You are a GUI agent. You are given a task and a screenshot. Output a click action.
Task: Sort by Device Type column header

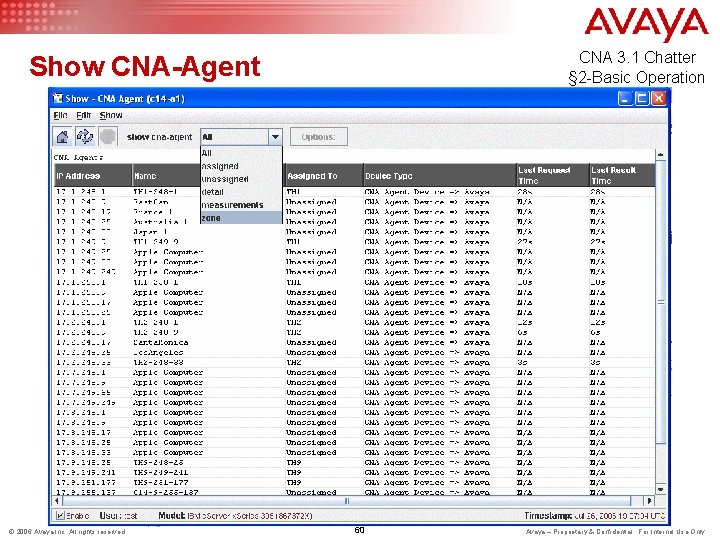coord(439,175)
